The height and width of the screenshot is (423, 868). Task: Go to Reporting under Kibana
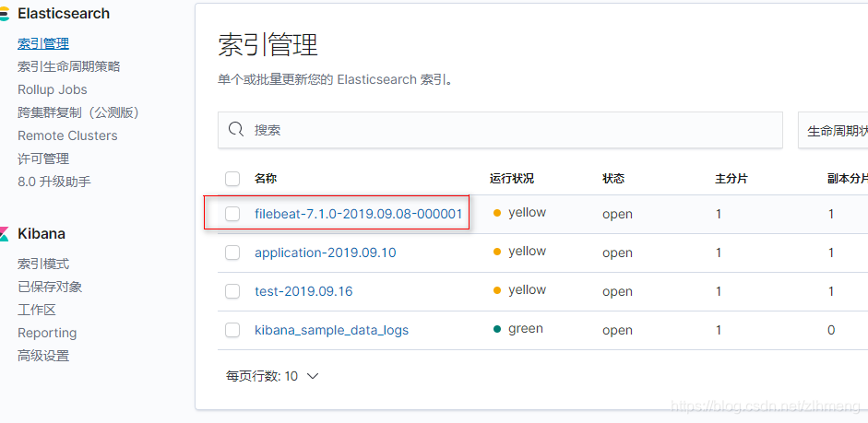[47, 333]
